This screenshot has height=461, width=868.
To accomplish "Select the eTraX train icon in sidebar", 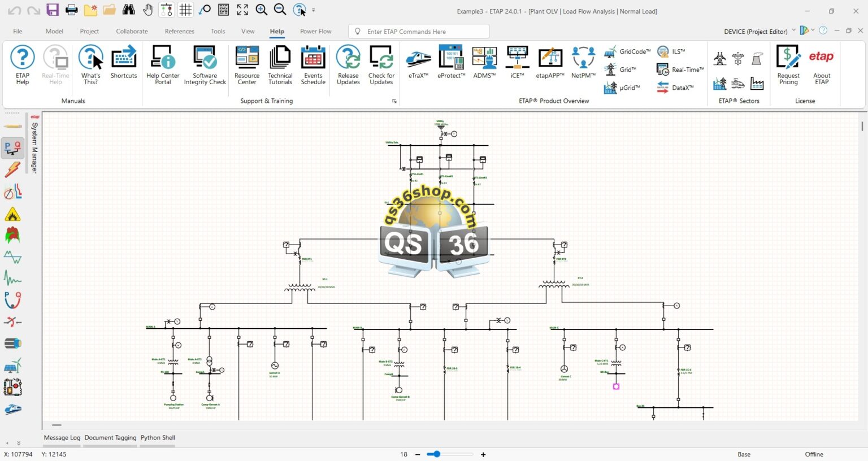I will point(12,410).
